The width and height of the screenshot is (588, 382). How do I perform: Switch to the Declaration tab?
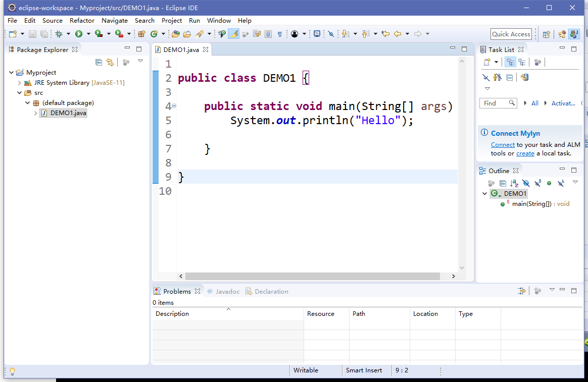coord(267,291)
